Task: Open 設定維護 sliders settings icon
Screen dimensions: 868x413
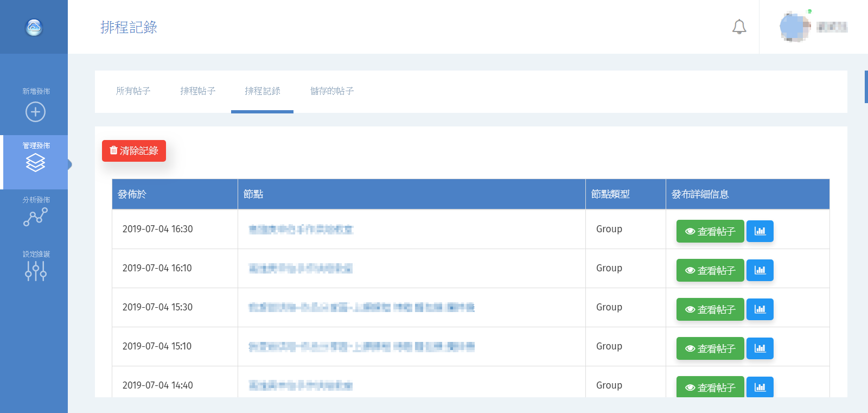Action: coord(35,270)
